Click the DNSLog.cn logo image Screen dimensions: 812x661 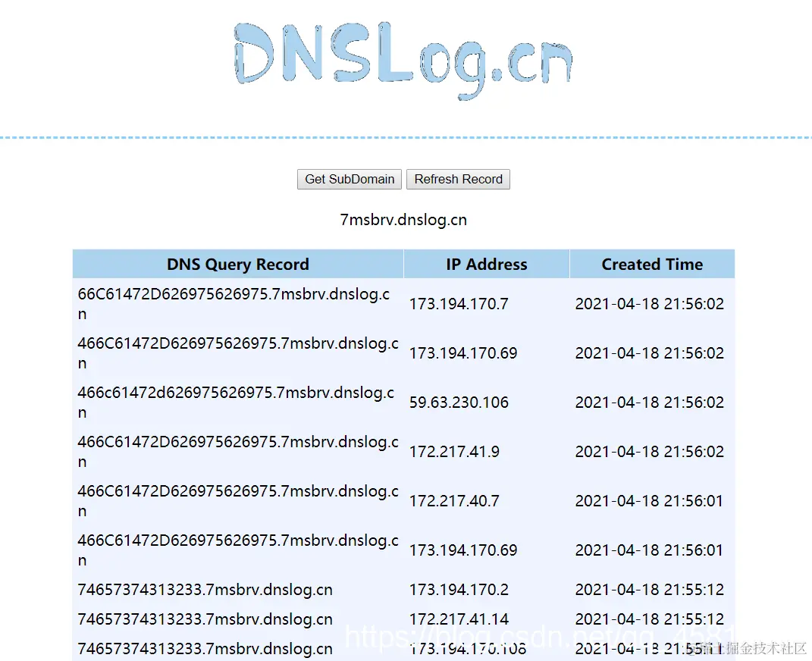pyautogui.click(x=403, y=60)
